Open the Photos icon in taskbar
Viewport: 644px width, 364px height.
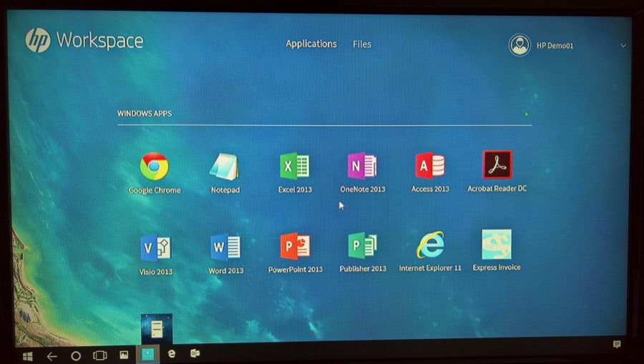pyautogui.click(x=124, y=355)
